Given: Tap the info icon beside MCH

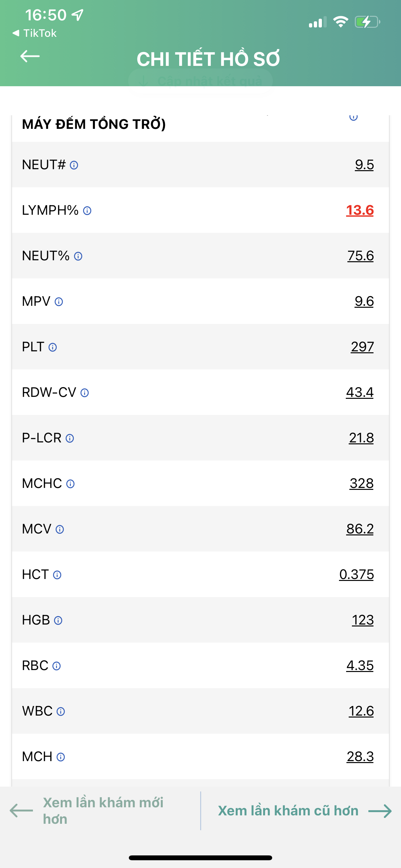Looking at the screenshot, I should [61, 757].
